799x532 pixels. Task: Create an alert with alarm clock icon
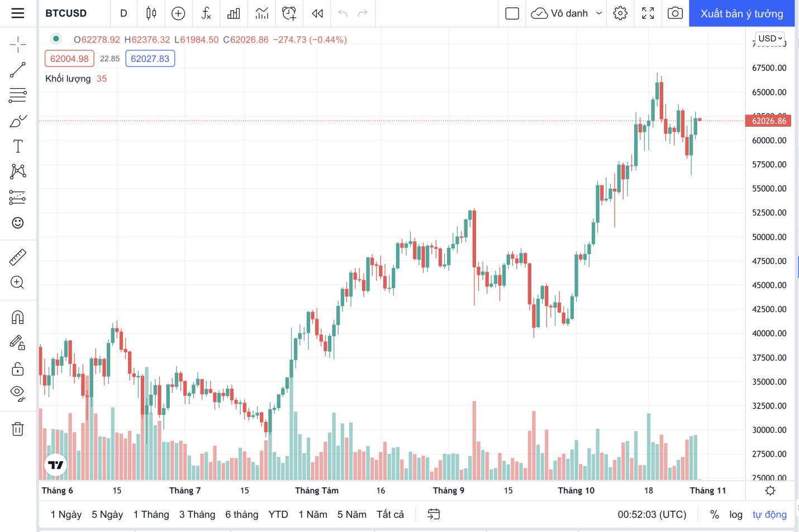tap(289, 13)
